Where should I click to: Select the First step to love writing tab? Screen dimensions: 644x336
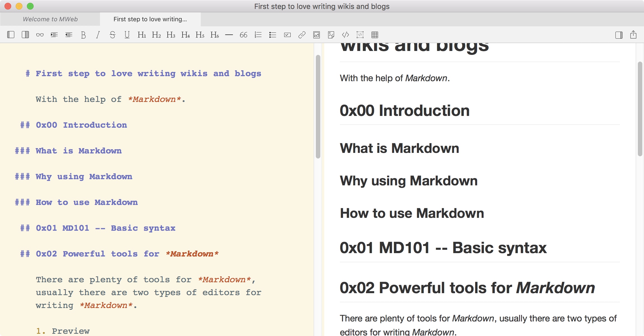click(150, 19)
